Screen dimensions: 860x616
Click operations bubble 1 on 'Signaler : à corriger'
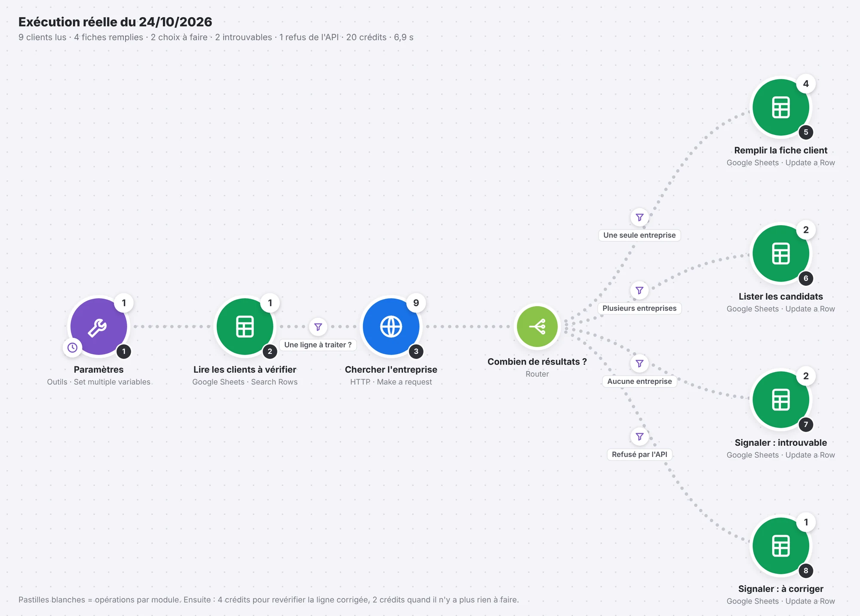point(806,522)
